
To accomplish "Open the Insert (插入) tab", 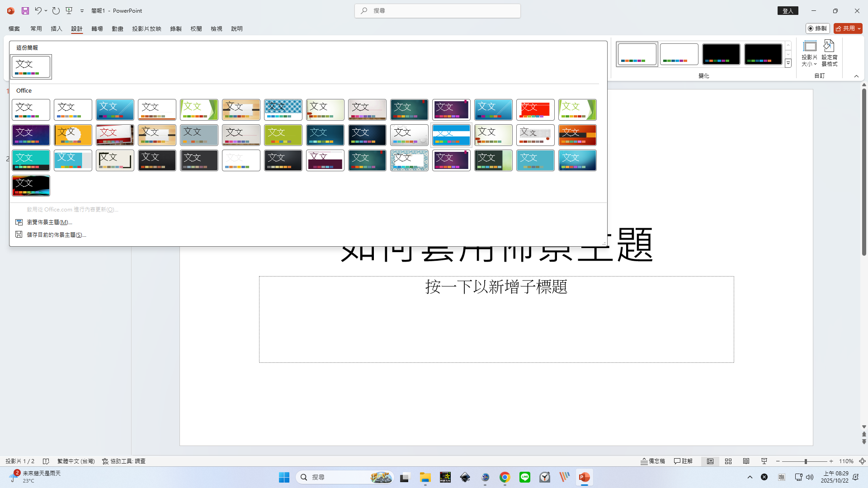I will (x=57, y=28).
